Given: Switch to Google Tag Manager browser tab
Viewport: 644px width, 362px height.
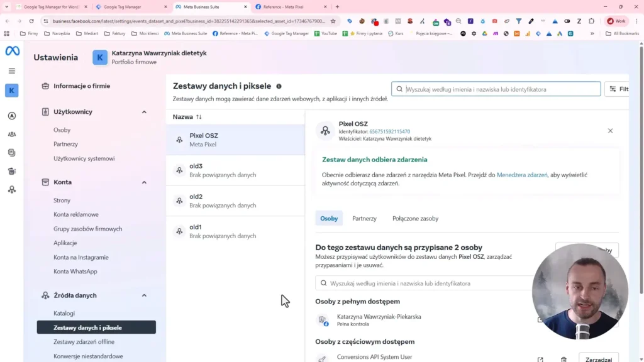Looking at the screenshot, I should pos(131,6).
